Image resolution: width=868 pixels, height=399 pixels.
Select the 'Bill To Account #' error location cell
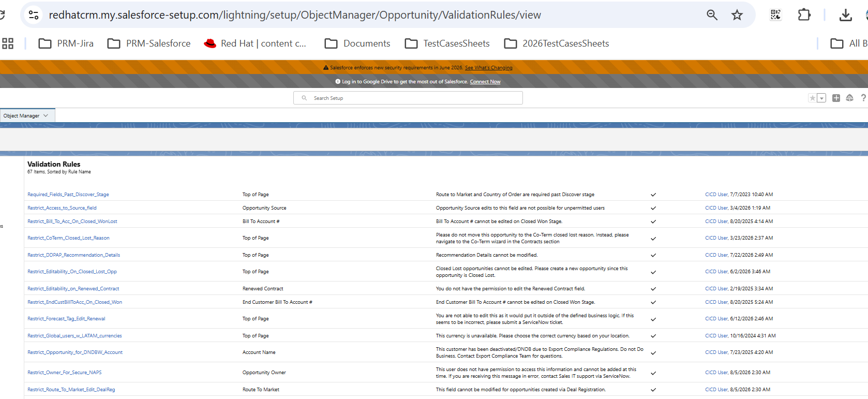pos(261,221)
